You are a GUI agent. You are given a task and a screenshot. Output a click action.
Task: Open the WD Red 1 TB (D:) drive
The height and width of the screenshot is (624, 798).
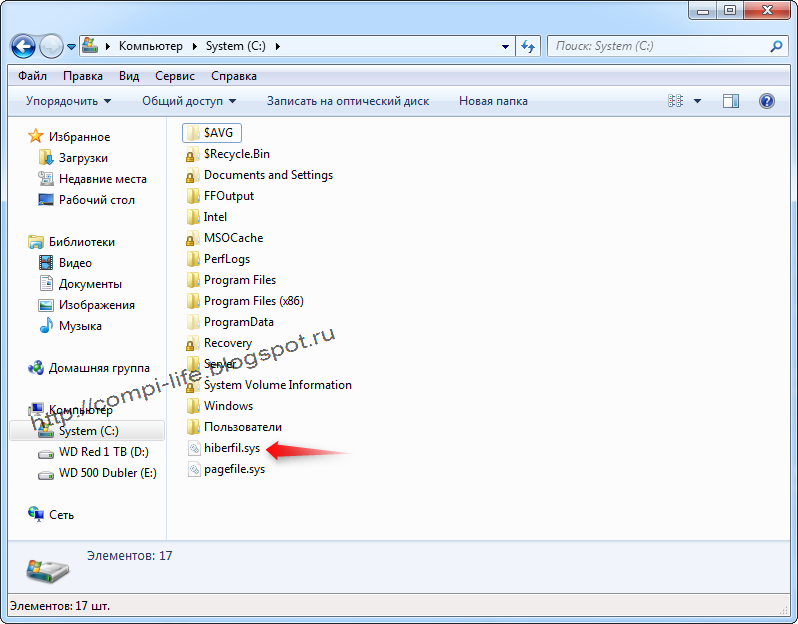pyautogui.click(x=103, y=451)
